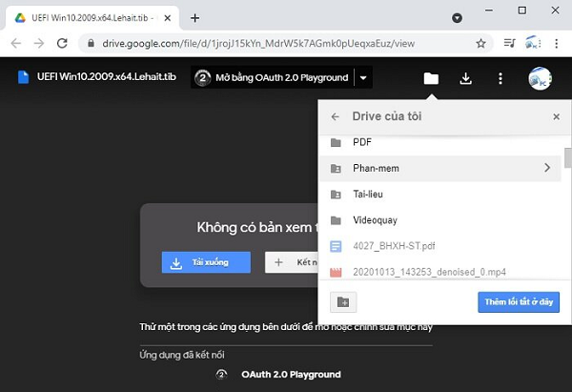Open more actions three-dot menu in viewer
The width and height of the screenshot is (572, 392).
(500, 78)
